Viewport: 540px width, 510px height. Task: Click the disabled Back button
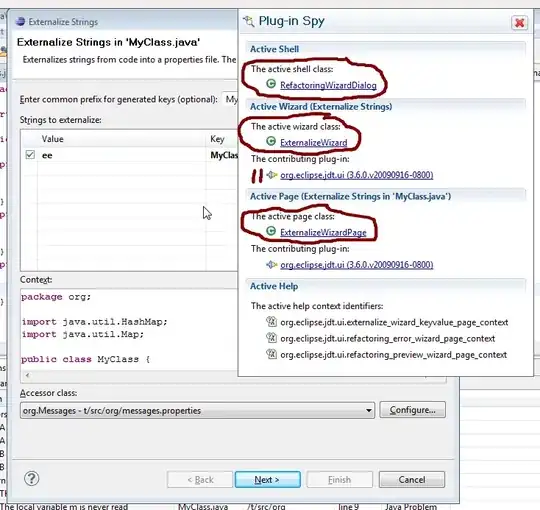point(200,479)
